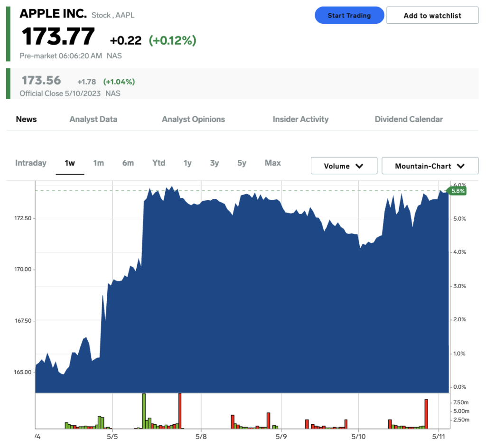Click the 5/5 date label
This screenshot has height=448, width=486.
[112, 437]
